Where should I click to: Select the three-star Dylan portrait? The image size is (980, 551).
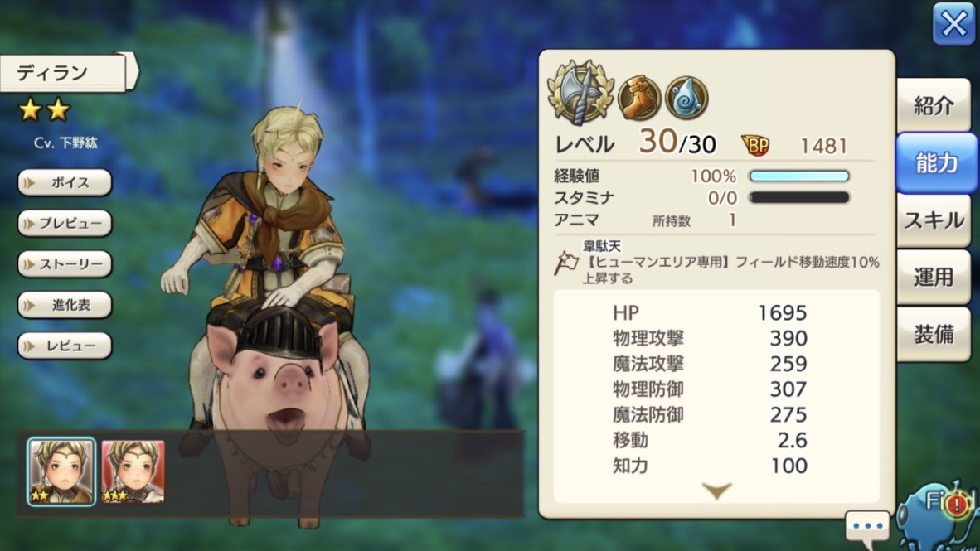(133, 471)
